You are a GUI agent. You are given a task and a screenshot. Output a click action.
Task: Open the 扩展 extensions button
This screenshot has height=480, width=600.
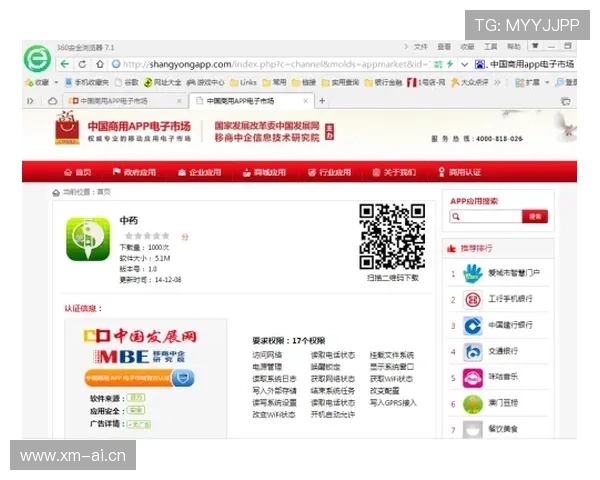[527, 82]
